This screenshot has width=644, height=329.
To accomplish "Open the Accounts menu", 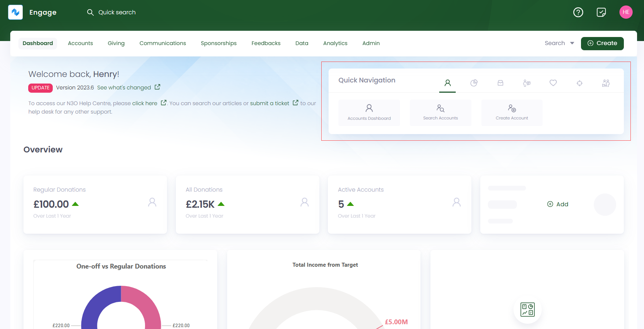I will (81, 43).
